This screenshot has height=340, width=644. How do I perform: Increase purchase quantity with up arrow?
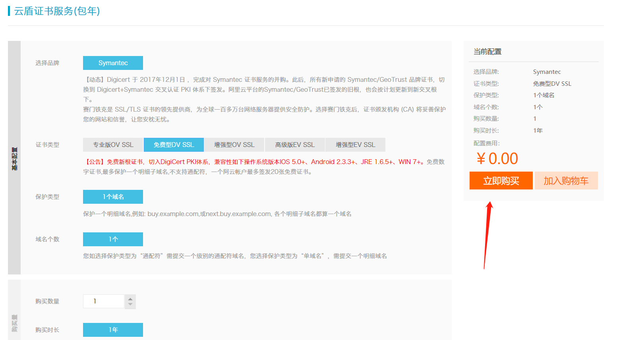(x=130, y=299)
